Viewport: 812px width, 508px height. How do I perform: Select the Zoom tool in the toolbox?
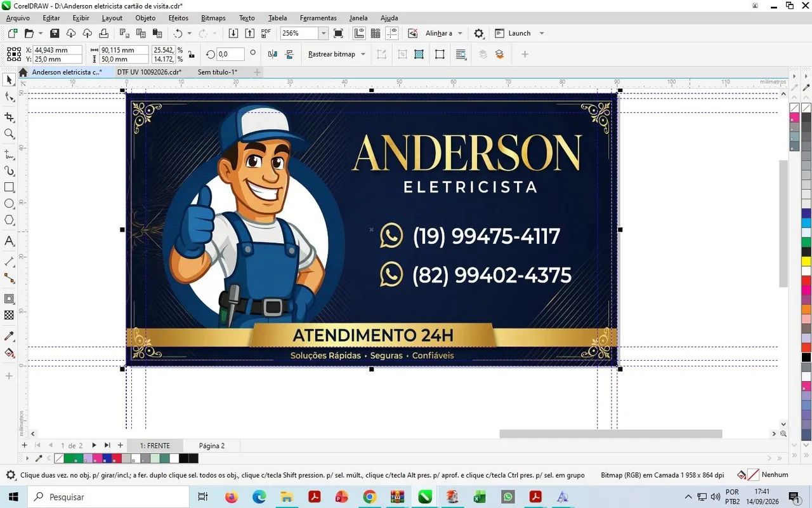[9, 134]
